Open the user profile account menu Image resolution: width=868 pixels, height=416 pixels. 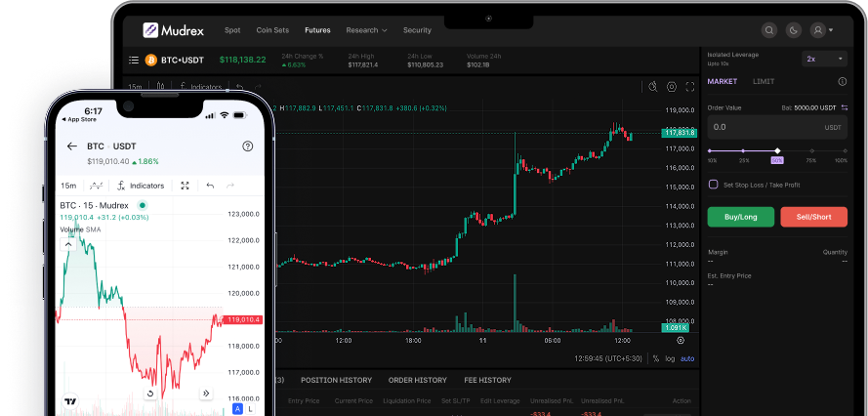pos(821,30)
